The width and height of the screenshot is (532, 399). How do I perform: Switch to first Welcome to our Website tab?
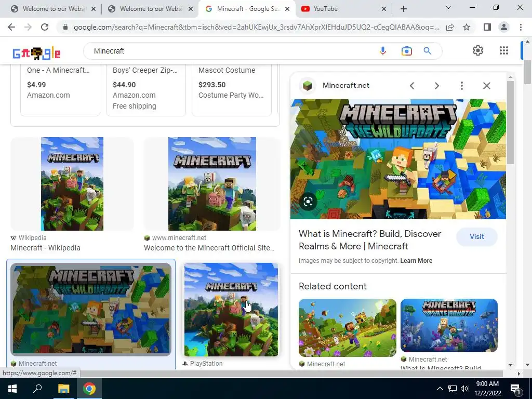pyautogui.click(x=54, y=9)
